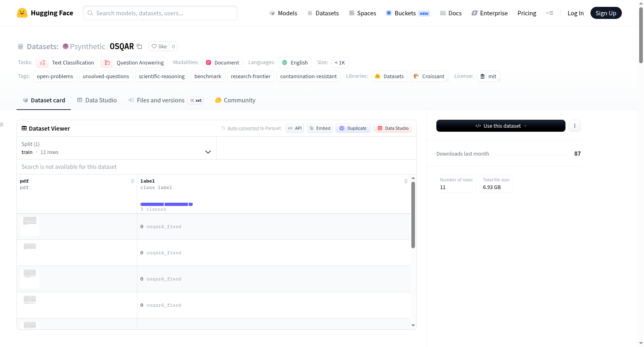Click the xet badge on Files tab
Viewport: 644px width, 347px height.
point(196,100)
